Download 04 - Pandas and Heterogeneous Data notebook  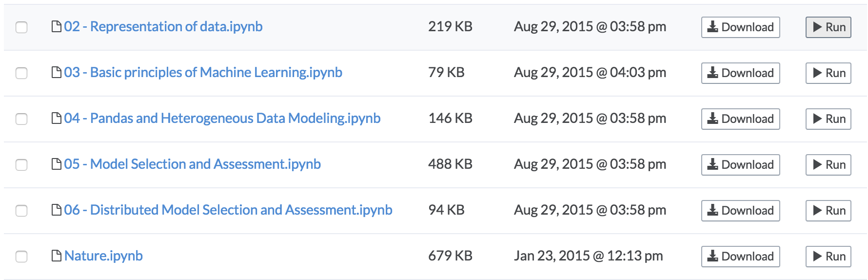[740, 119]
